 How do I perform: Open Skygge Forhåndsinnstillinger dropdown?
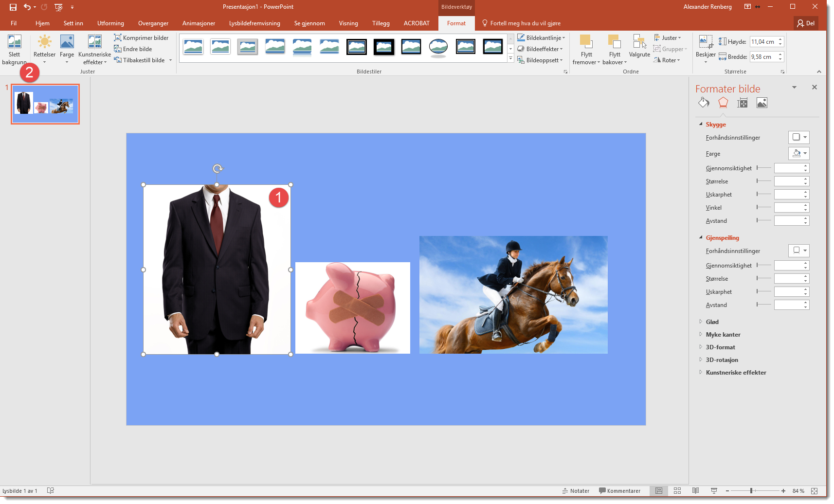click(x=799, y=137)
